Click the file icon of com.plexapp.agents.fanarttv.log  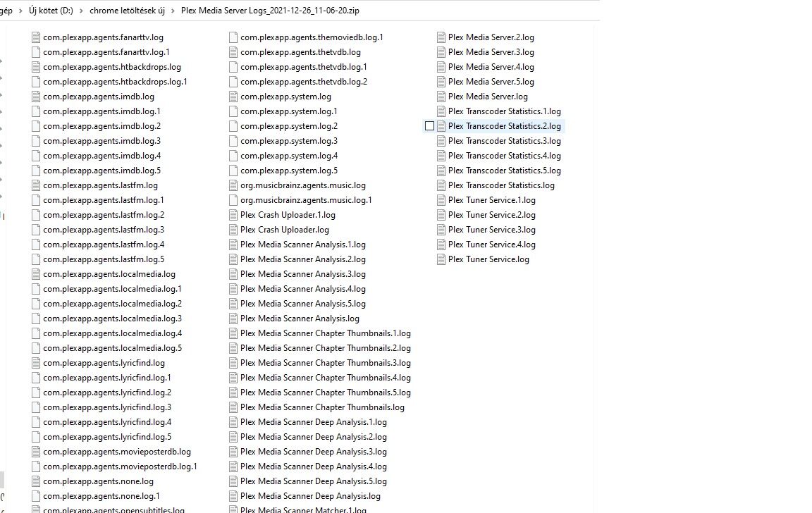point(36,37)
